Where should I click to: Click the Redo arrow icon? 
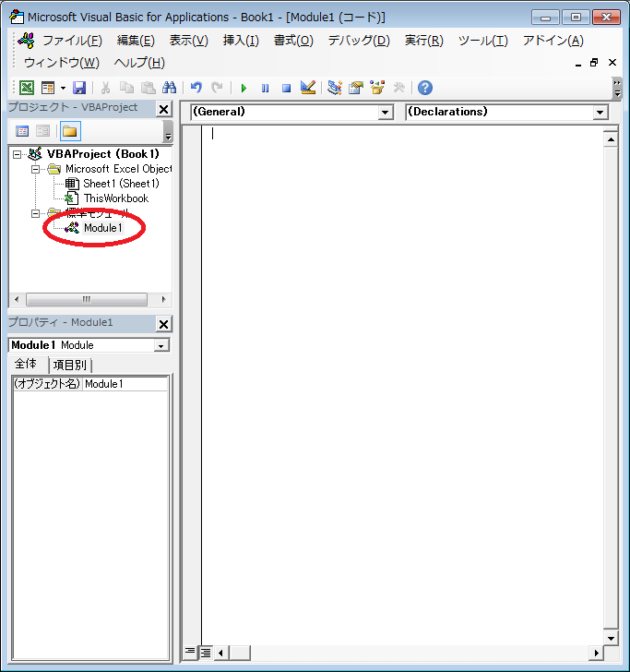(217, 88)
